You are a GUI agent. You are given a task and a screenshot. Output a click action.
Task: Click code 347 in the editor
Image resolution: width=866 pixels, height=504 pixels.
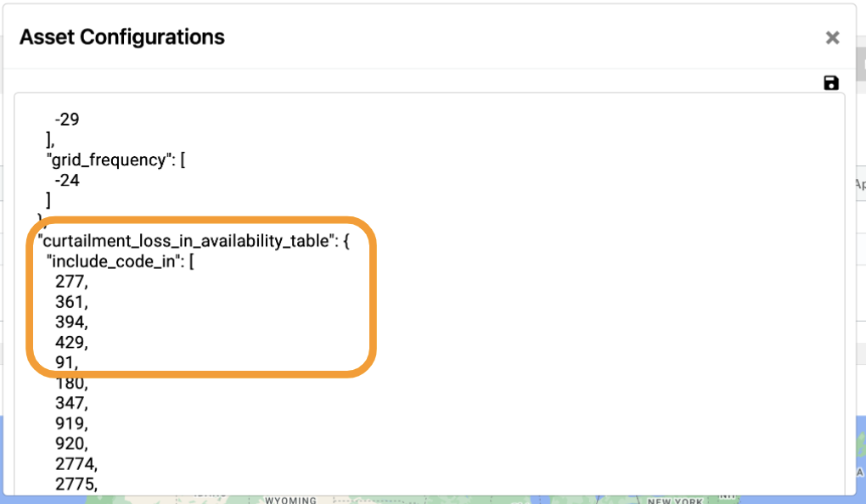click(71, 403)
